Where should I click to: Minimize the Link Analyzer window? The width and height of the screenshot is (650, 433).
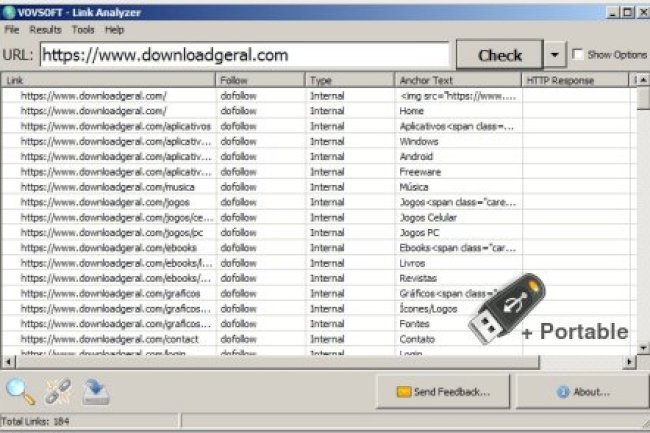612,11
